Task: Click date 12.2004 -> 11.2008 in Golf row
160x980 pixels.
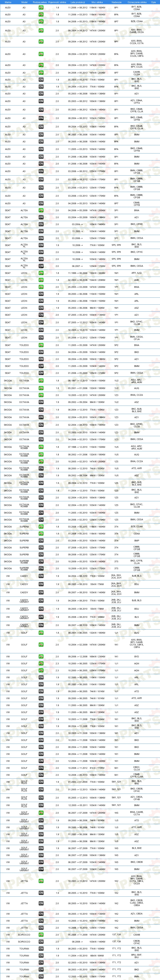Action: pyautogui.click(x=78, y=761)
